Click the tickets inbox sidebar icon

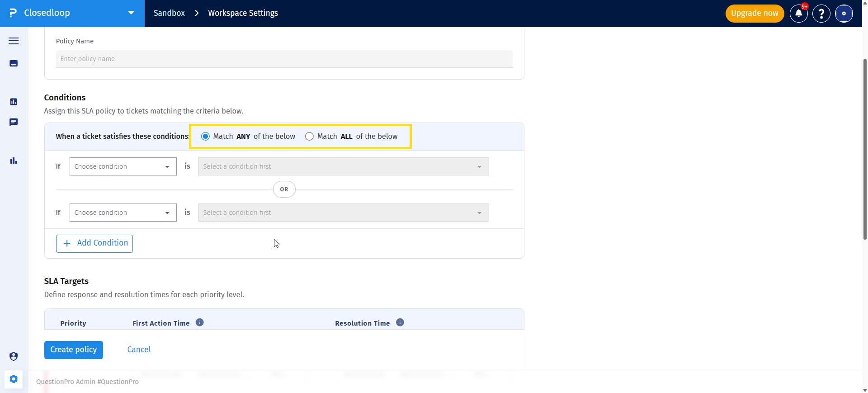pyautogui.click(x=14, y=64)
